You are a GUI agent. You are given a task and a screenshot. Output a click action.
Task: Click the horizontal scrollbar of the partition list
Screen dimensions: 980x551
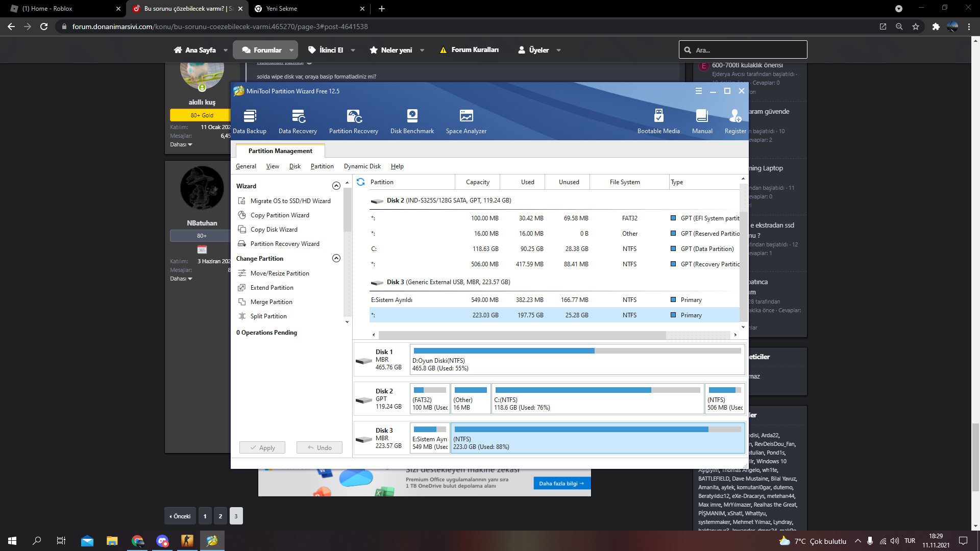pos(521,335)
